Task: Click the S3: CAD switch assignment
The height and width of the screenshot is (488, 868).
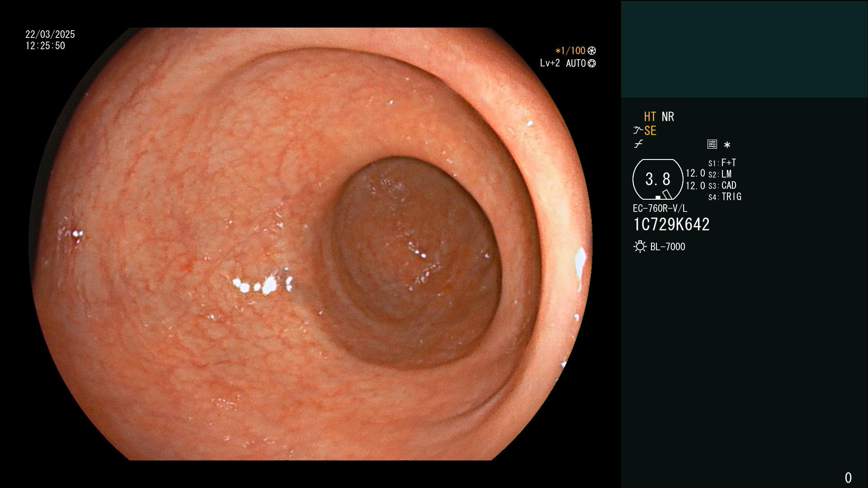Action: click(x=722, y=185)
